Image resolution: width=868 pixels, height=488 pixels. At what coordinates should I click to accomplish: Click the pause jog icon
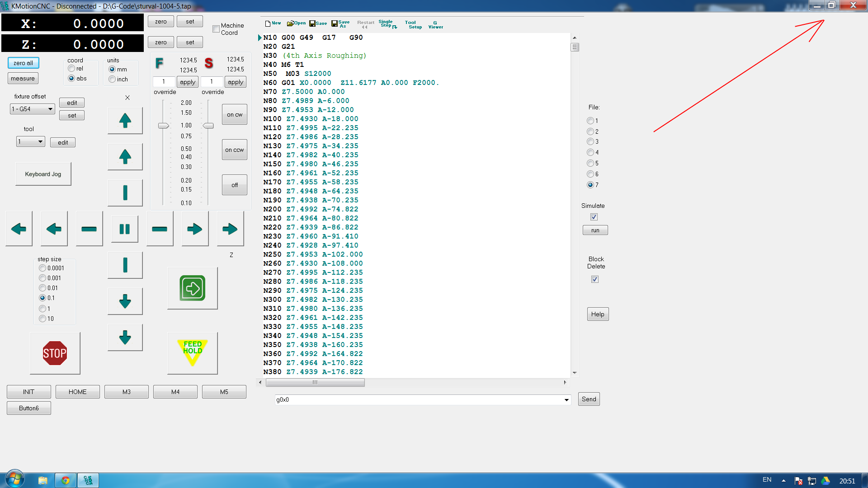click(125, 229)
